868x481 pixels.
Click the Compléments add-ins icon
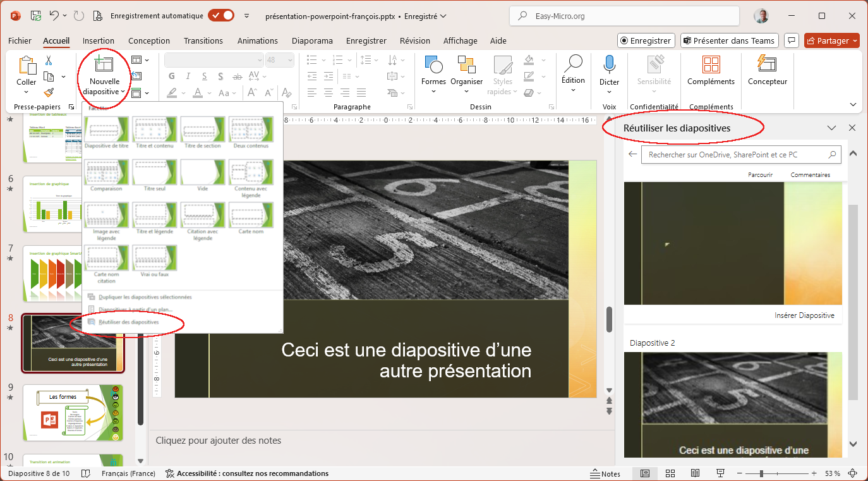[711, 65]
